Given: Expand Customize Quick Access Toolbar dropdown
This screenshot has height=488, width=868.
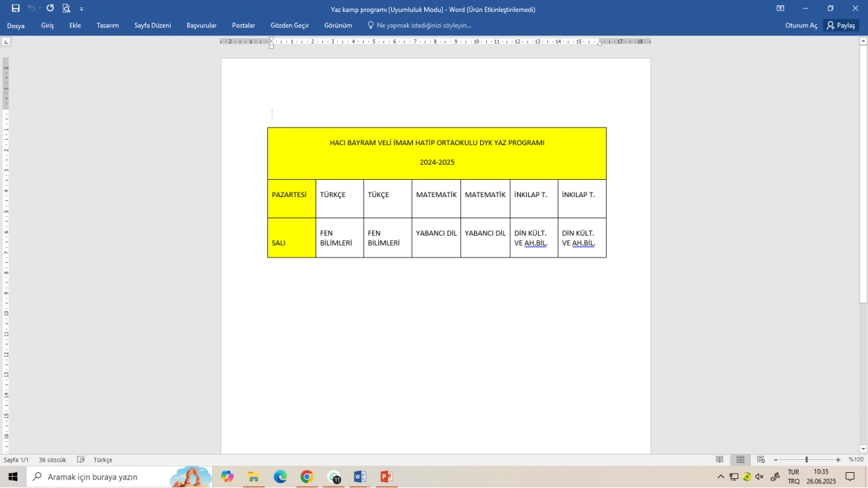Looking at the screenshot, I should 82,9.
